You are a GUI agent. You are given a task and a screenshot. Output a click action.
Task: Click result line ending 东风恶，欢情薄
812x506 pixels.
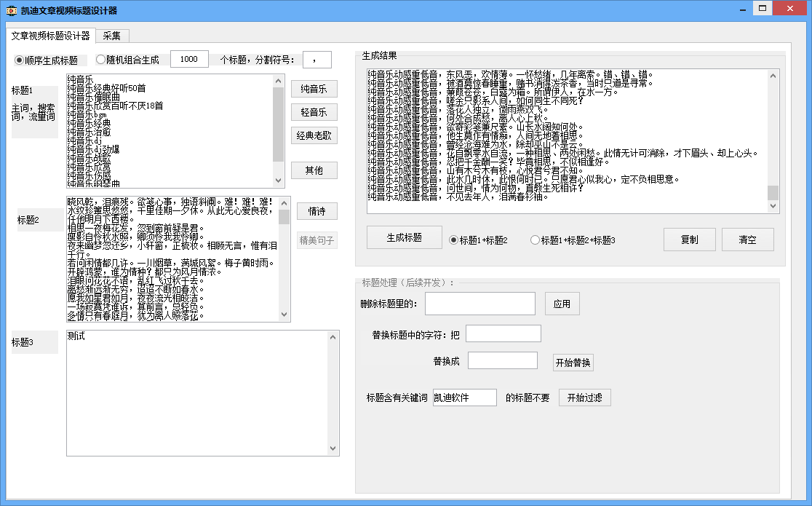click(x=511, y=75)
